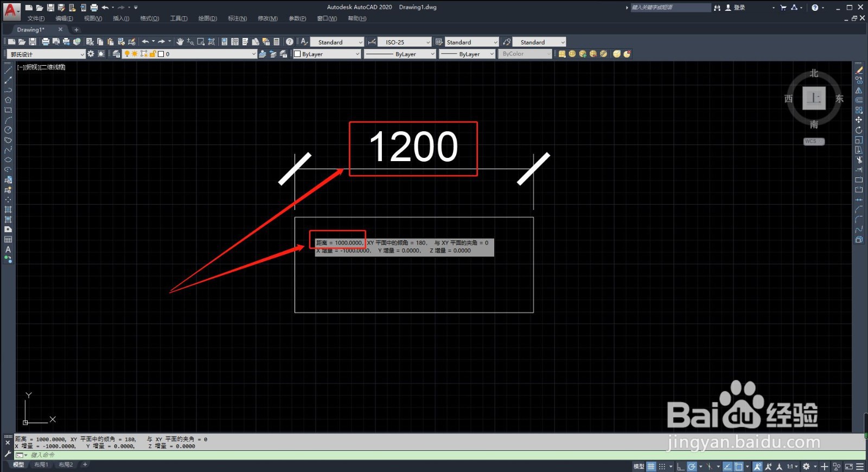Select the Mirror tool in modify toolbar

pyautogui.click(x=859, y=90)
